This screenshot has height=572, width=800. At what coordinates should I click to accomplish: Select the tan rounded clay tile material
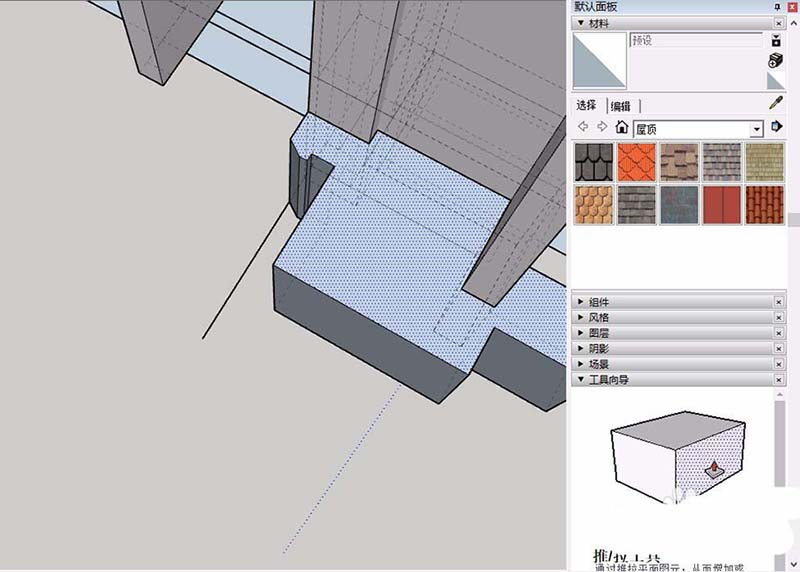coord(593,205)
